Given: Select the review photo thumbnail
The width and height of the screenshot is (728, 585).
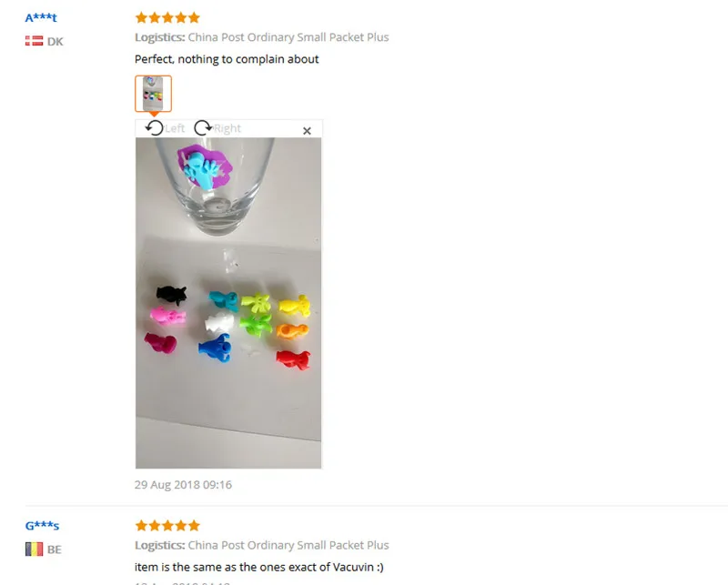Looking at the screenshot, I should 153,94.
